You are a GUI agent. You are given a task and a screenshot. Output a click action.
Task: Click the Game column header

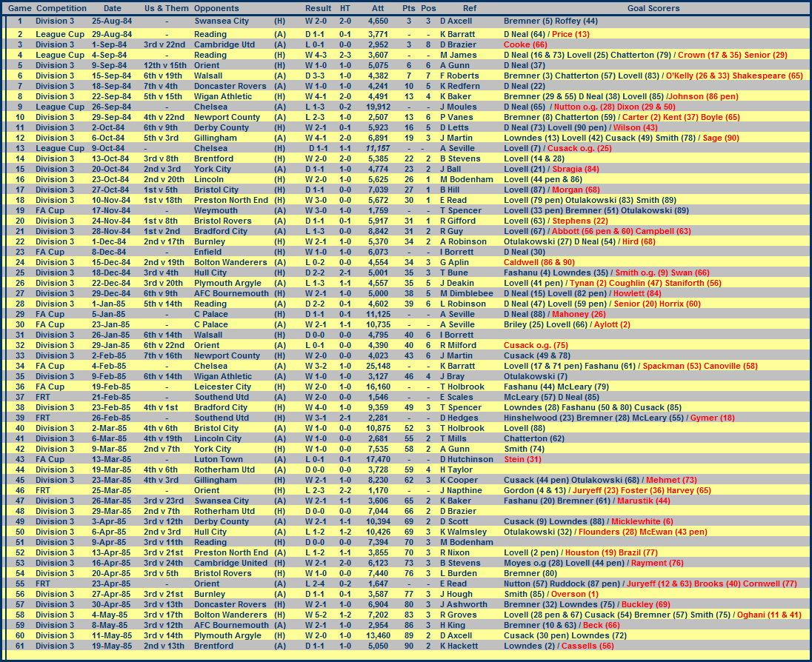[19, 8]
